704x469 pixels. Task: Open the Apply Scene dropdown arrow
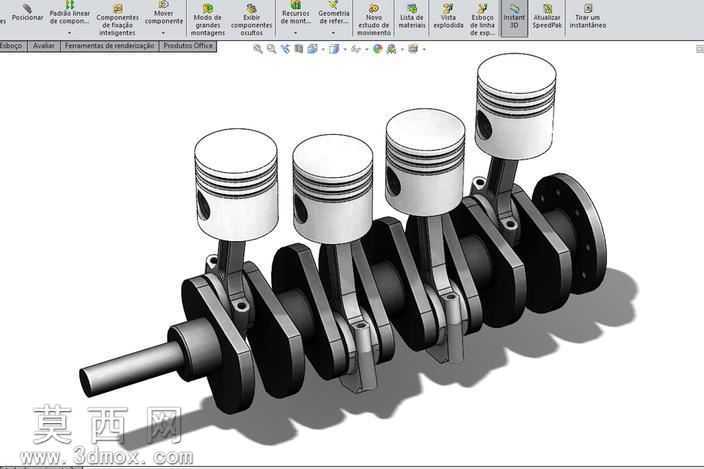(402, 49)
